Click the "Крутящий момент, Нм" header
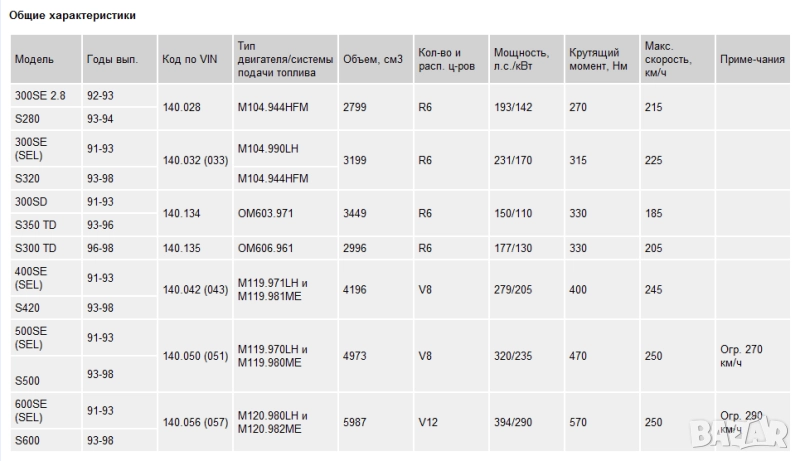Screen dimensions: 800x461 [596, 60]
